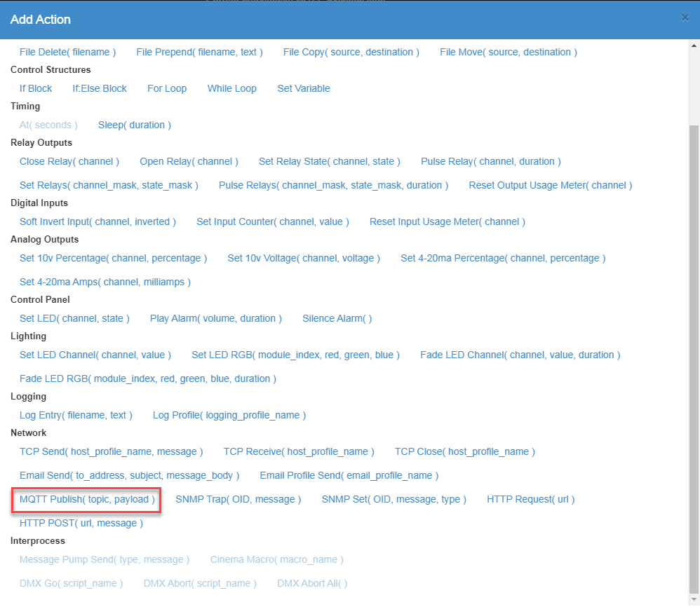Close the Add Action dialog
Screen dimensions: 700x607
(685, 18)
